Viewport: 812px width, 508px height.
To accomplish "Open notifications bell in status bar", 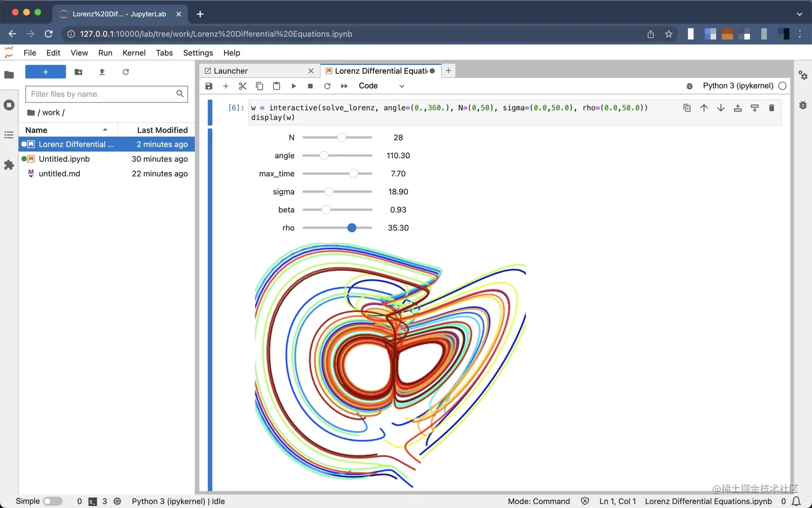I will click(796, 501).
